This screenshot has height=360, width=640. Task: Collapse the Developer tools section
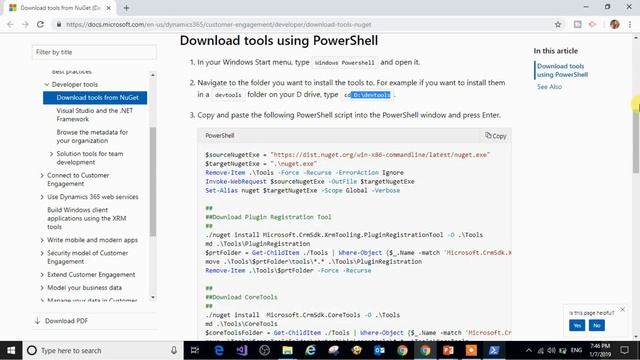tap(47, 84)
